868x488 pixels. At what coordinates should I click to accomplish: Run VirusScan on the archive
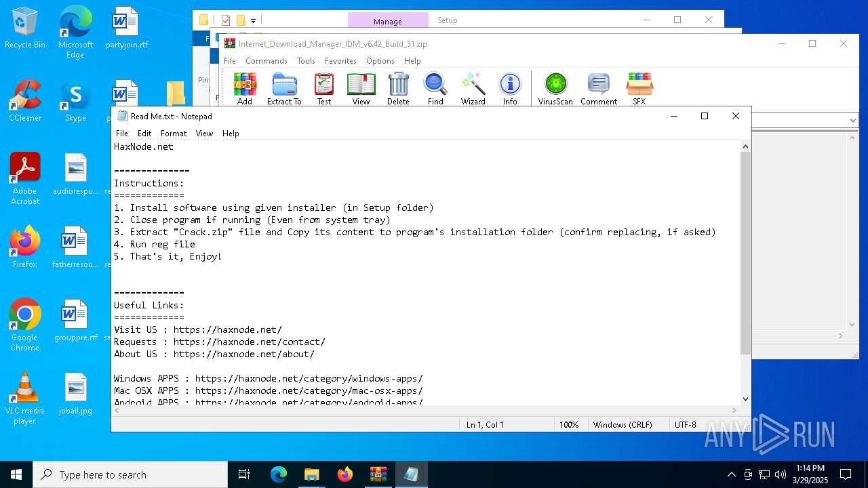click(x=555, y=89)
